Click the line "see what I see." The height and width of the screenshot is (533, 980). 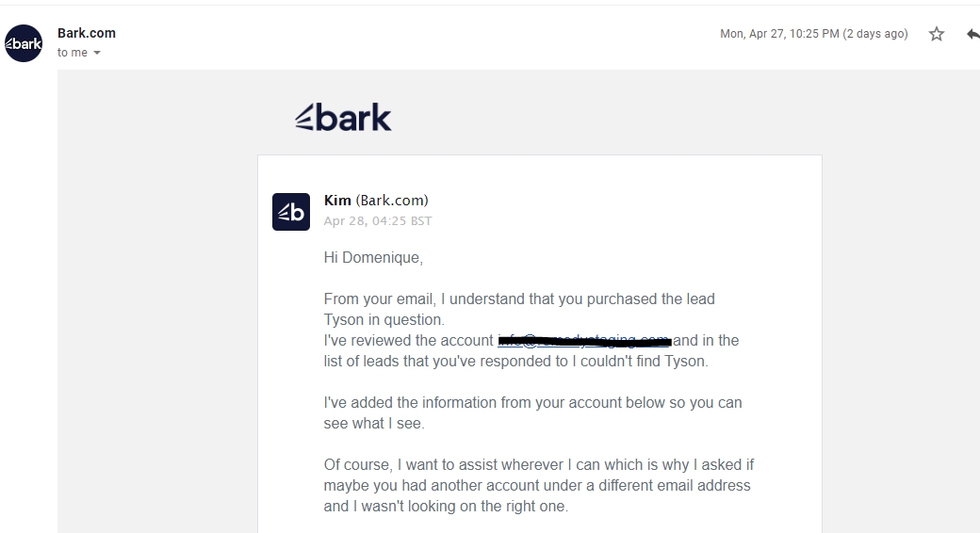coord(374,423)
